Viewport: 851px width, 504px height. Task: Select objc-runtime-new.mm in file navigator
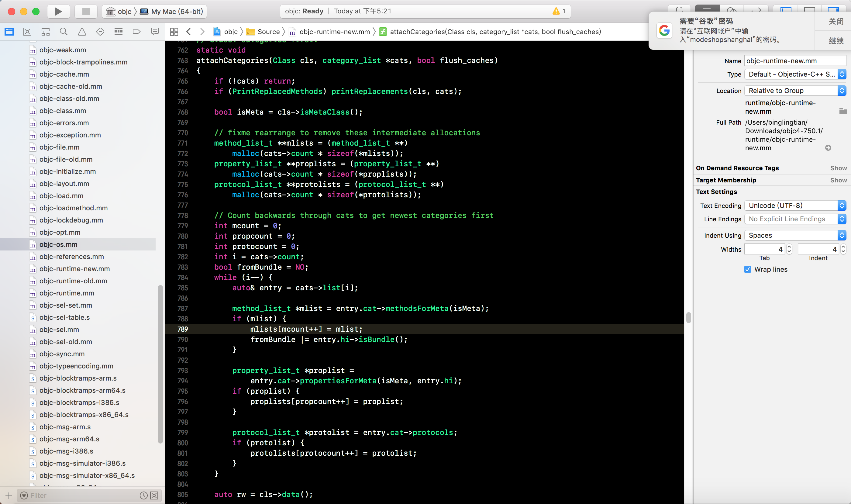[74, 269]
